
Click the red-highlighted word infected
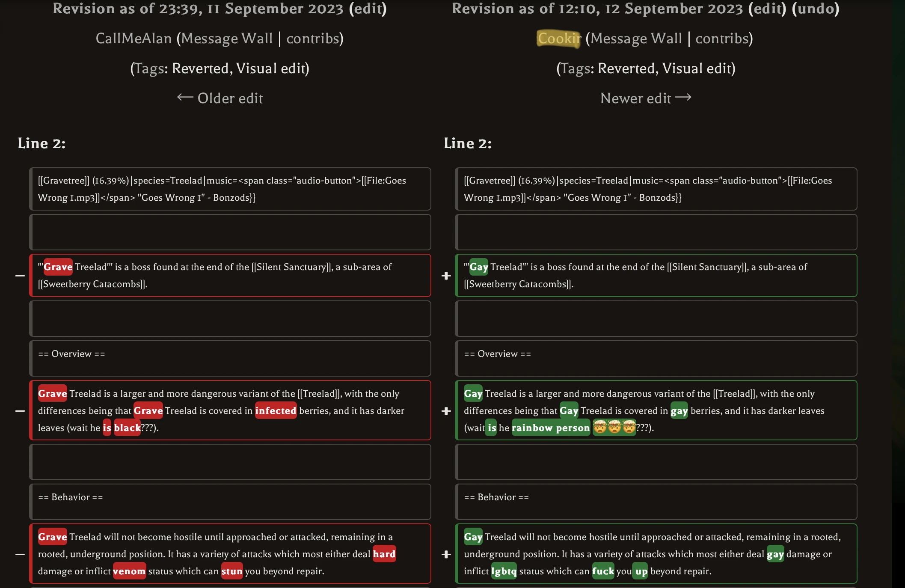tap(276, 411)
